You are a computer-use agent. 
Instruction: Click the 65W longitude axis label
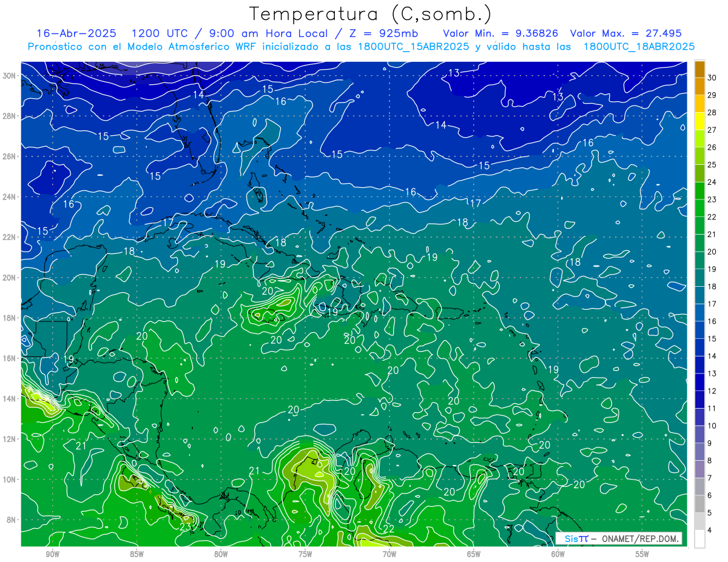(x=474, y=554)
